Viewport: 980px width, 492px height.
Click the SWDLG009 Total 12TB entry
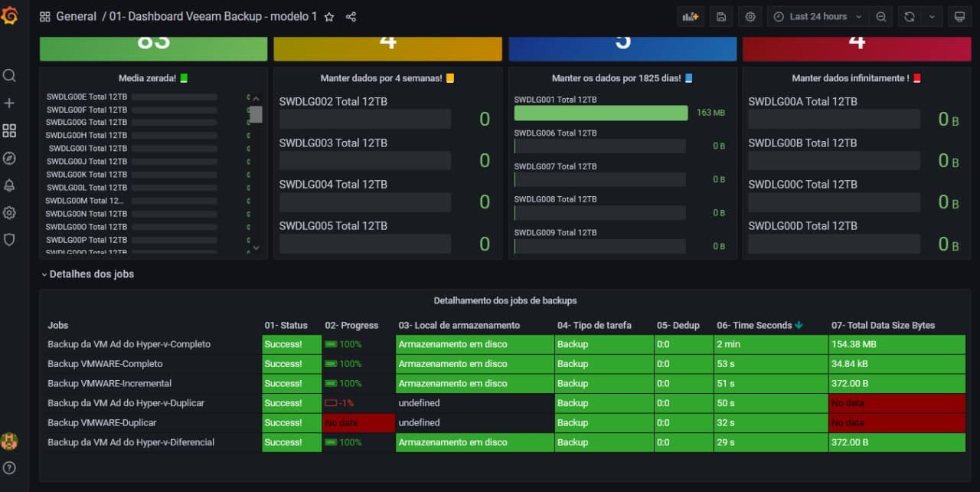[x=555, y=232]
